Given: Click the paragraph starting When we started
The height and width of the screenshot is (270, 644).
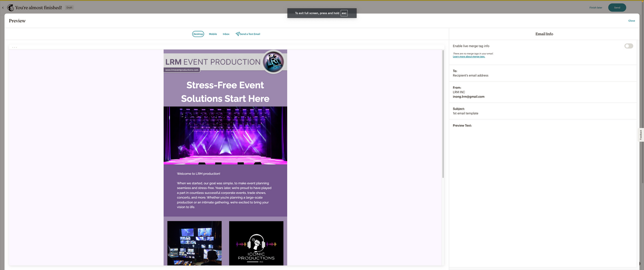Looking at the screenshot, I should click(224, 195).
